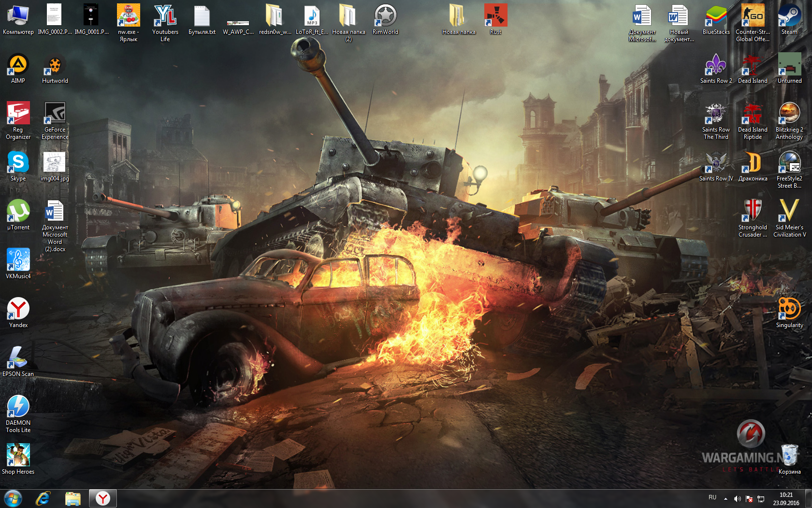Open Windows Explorer from the taskbar
The image size is (812, 508).
[73, 498]
